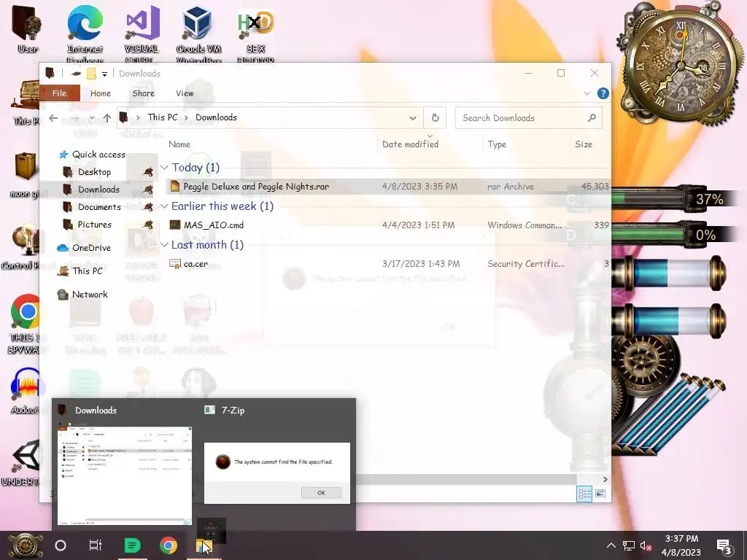The image size is (747, 560).
Task: Collapse the Today (1) group
Action: (164, 167)
